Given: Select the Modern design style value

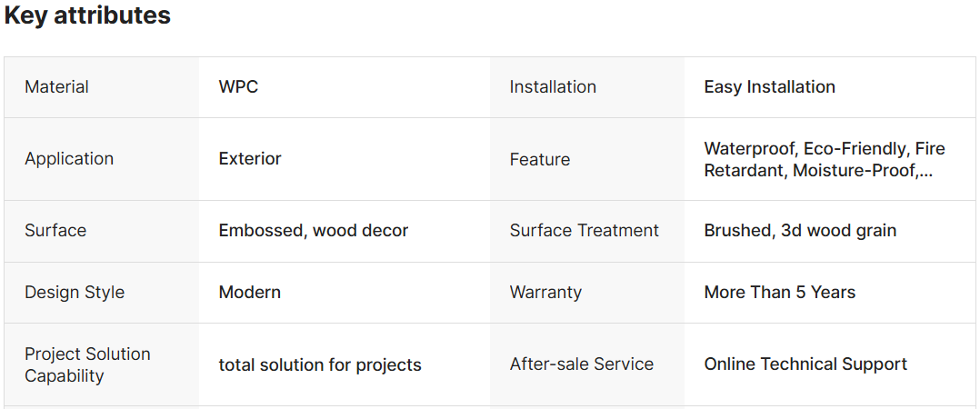Looking at the screenshot, I should click(249, 292).
